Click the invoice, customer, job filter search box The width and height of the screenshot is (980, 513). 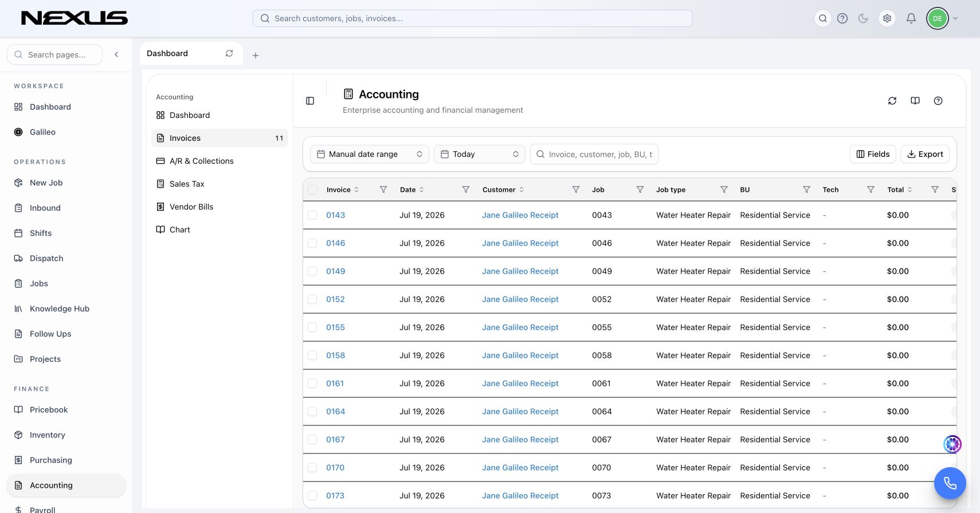click(x=594, y=154)
